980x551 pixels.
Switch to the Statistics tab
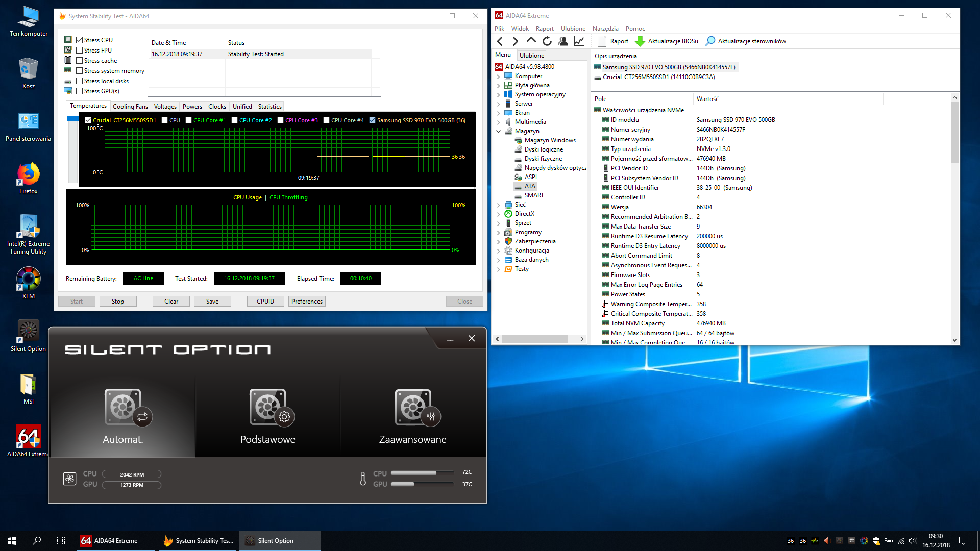click(x=270, y=106)
